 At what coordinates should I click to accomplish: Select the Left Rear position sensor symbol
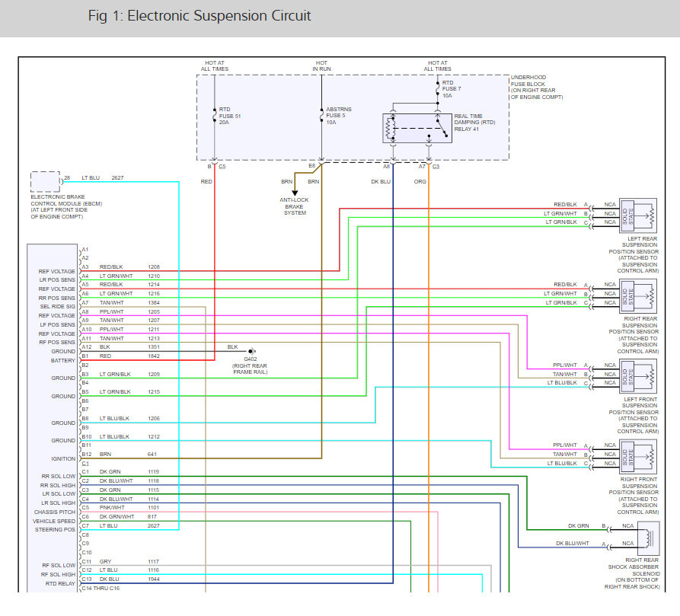pyautogui.click(x=638, y=215)
